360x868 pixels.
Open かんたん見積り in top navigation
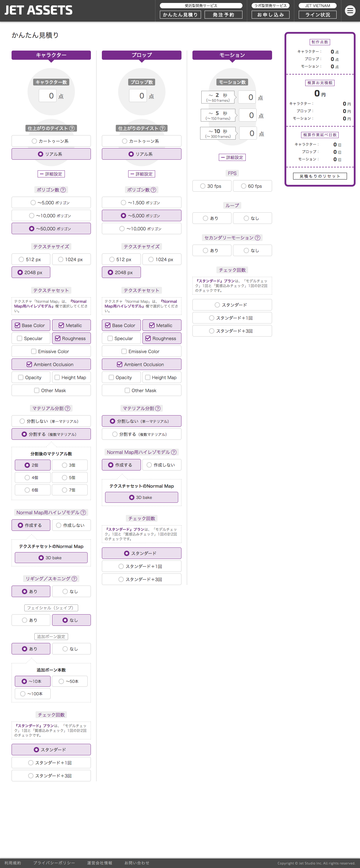coord(180,15)
